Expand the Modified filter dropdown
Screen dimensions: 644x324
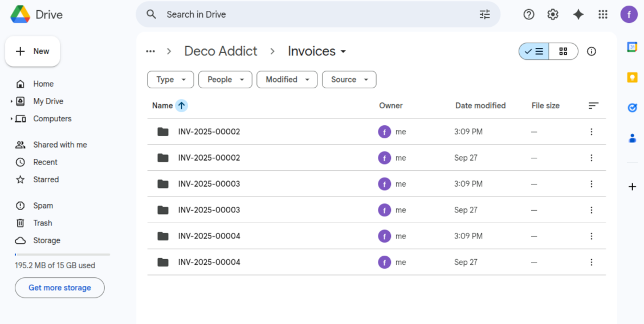pyautogui.click(x=287, y=80)
